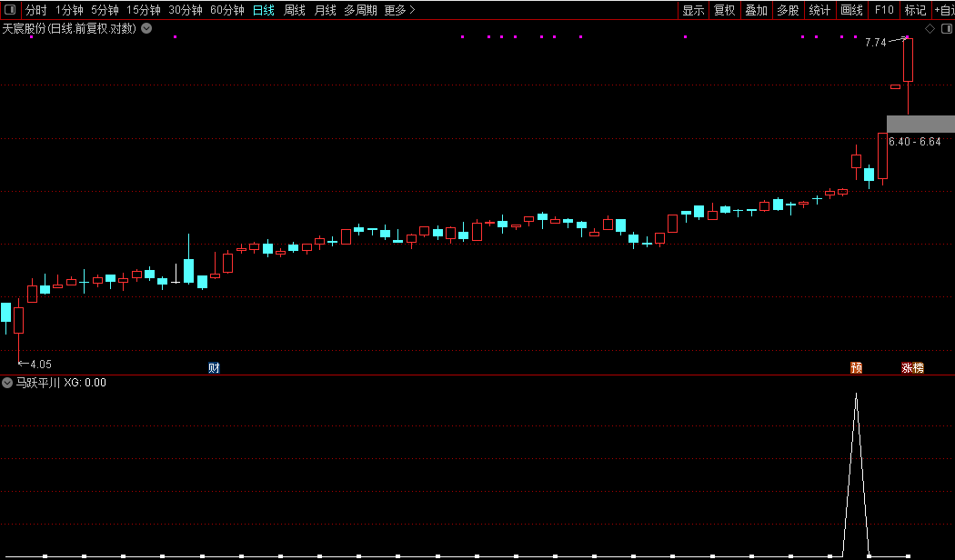Switch to 月线 monthly chart
This screenshot has height=560, width=955.
pos(326,10)
